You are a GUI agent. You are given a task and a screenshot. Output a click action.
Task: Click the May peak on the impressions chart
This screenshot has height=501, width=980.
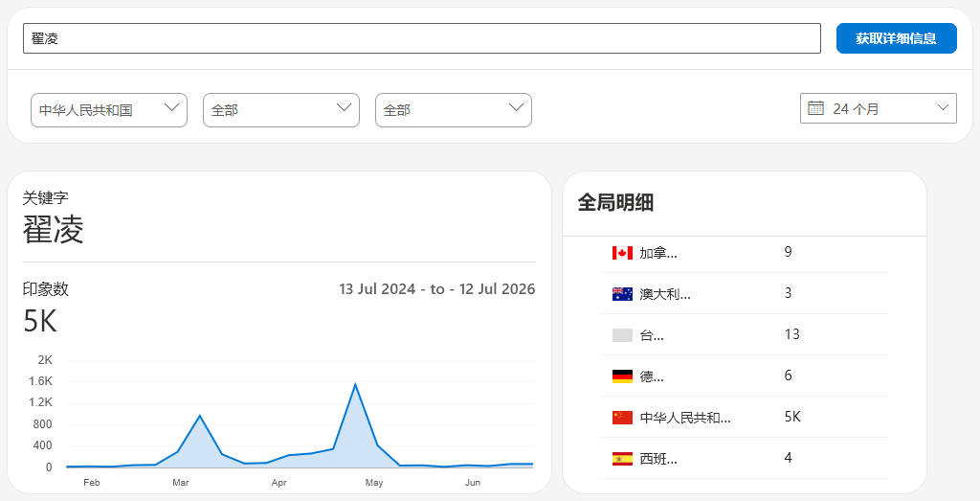355,384
